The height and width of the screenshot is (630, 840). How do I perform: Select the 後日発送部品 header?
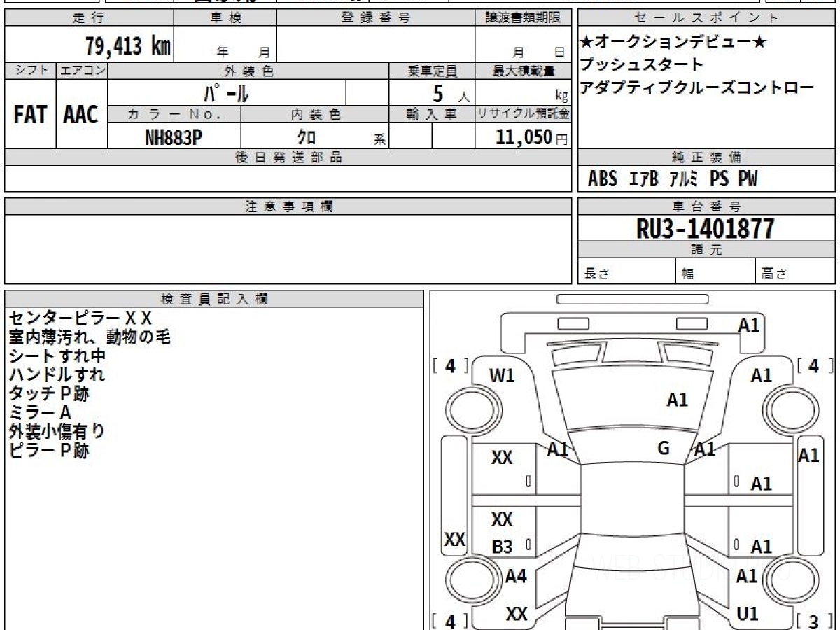pos(288,157)
